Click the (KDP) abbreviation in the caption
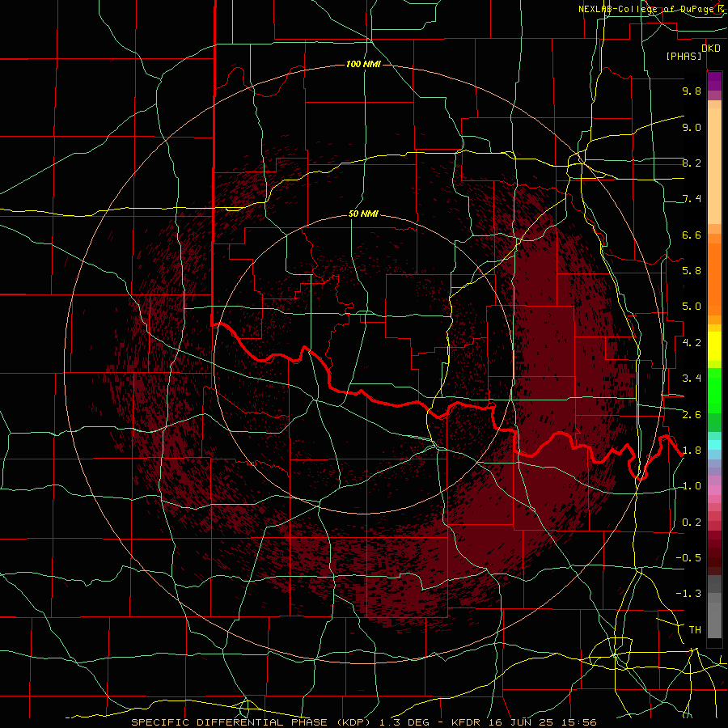The image size is (728, 728). click(x=355, y=722)
